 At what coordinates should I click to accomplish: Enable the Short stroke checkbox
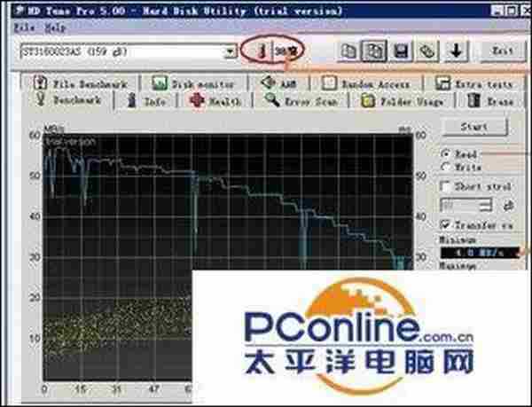[x=447, y=187]
